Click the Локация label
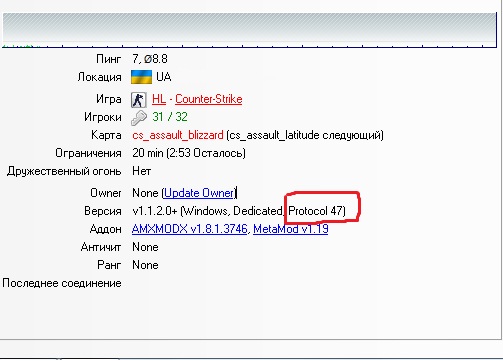This screenshot has height=361, width=503. pos(99,77)
